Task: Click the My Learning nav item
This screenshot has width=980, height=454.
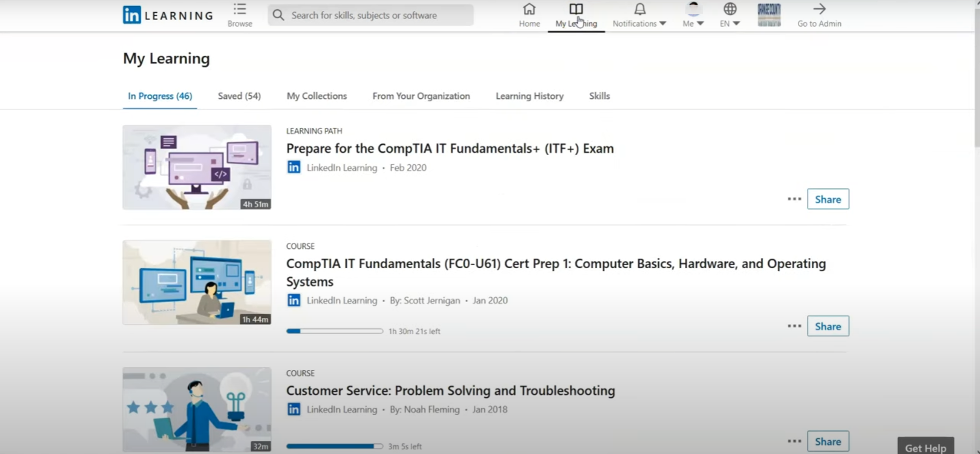Action: click(576, 15)
